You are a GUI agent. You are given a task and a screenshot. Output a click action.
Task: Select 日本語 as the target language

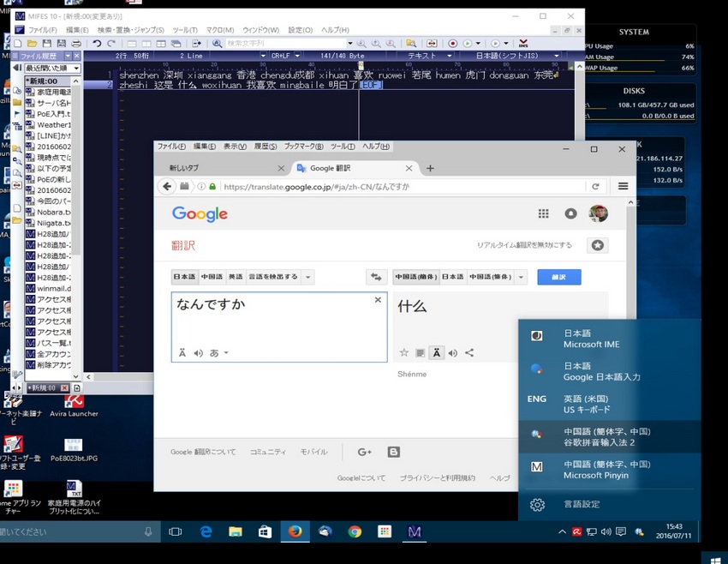(x=453, y=277)
